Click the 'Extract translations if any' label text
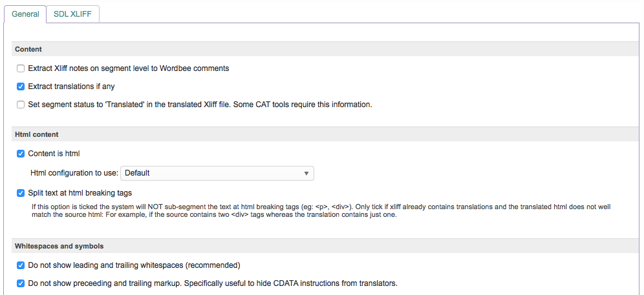Screen dimensions: 644x295 tap(71, 86)
